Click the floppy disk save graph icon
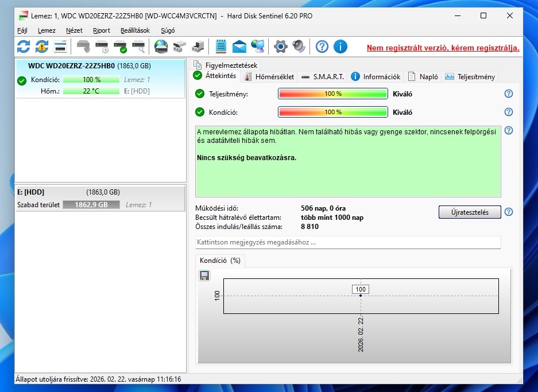The width and height of the screenshot is (538, 392). (204, 275)
